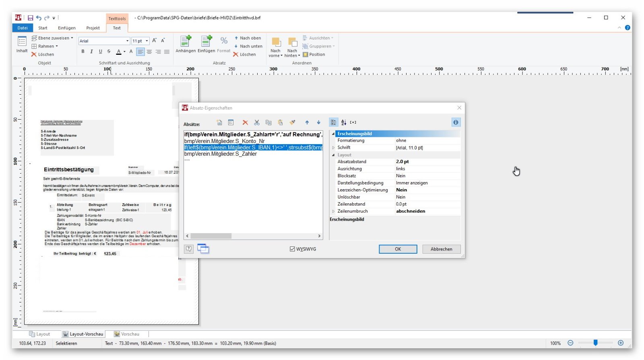Select the bmpVerein.Mitglieder.S_Zahler paragraph line
Image resolution: width=644 pixels, height=360 pixels.
(221, 154)
